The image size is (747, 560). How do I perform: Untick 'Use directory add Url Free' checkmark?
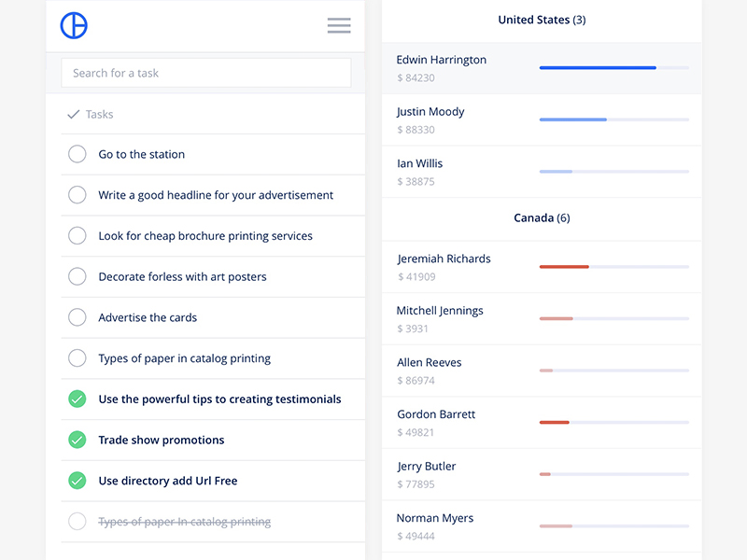click(78, 481)
